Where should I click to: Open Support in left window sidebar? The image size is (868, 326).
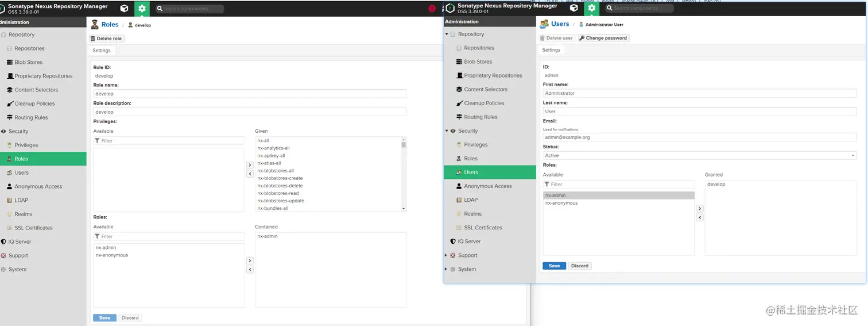coord(18,255)
